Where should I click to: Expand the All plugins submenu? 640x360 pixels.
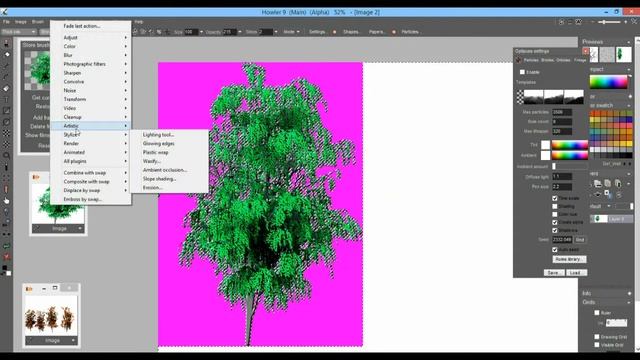click(91, 161)
